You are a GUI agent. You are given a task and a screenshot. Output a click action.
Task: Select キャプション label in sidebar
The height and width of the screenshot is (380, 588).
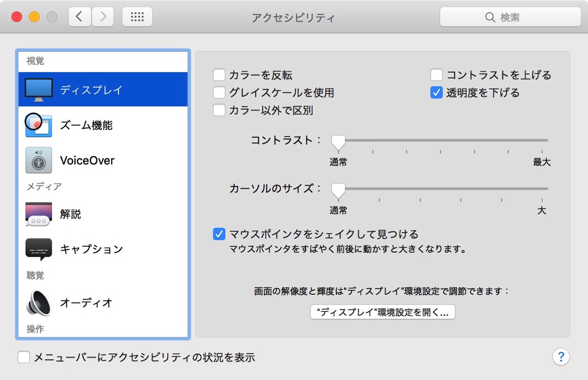91,249
